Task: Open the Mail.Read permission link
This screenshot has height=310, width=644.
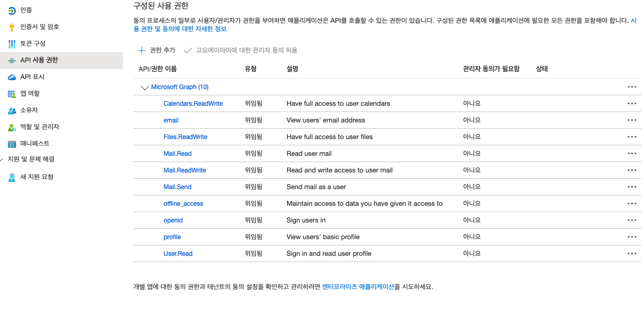Action: tap(178, 154)
